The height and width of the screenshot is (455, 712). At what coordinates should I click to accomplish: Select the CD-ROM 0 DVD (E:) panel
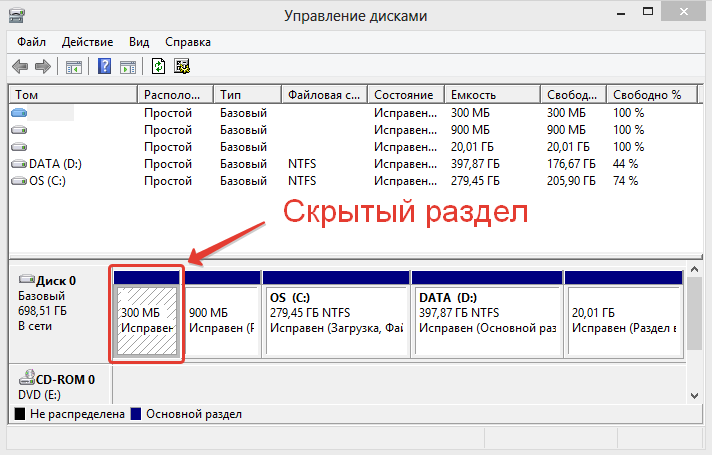point(60,385)
